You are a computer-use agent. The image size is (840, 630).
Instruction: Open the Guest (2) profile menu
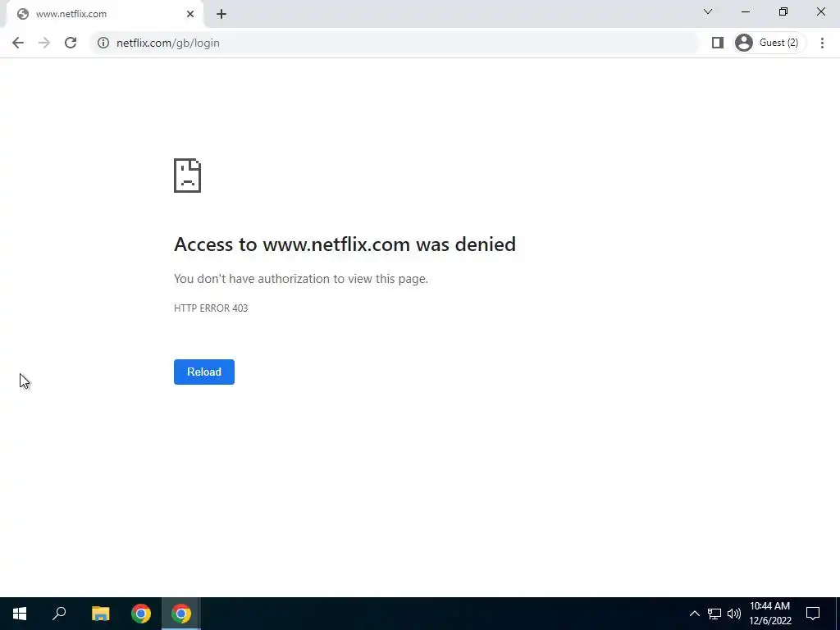(x=769, y=43)
